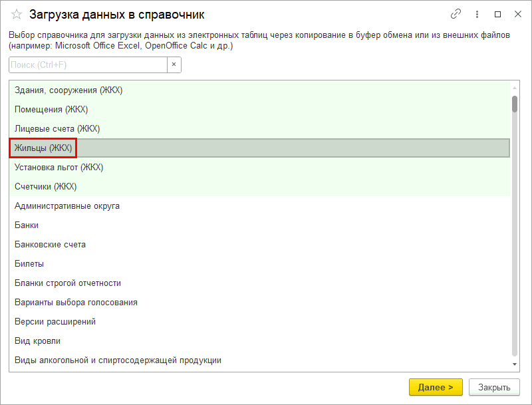This screenshot has width=532, height=405.
Task: Maximize the dialog window
Action: tap(497, 14)
